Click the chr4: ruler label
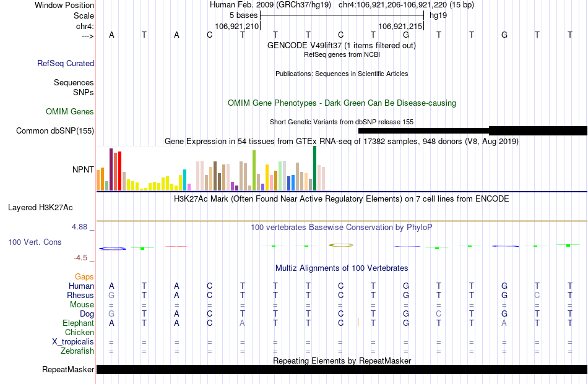This screenshot has height=384, width=588. (x=85, y=26)
